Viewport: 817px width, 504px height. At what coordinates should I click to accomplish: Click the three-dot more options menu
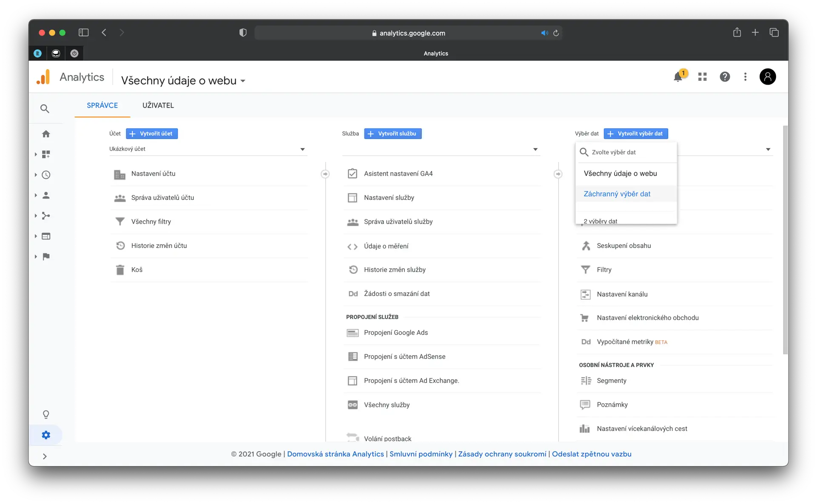click(745, 77)
